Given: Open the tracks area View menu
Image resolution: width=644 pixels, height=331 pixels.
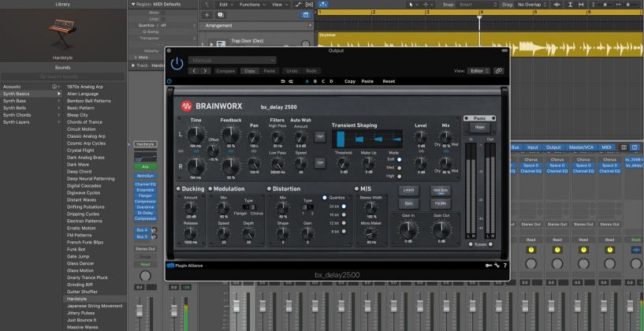Looking at the screenshot, I should (280, 5).
